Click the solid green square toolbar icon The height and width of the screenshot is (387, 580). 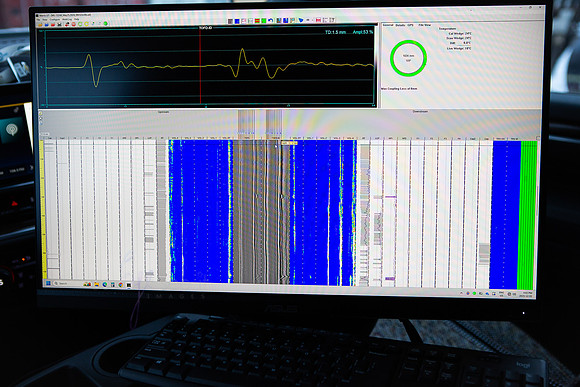point(264,21)
